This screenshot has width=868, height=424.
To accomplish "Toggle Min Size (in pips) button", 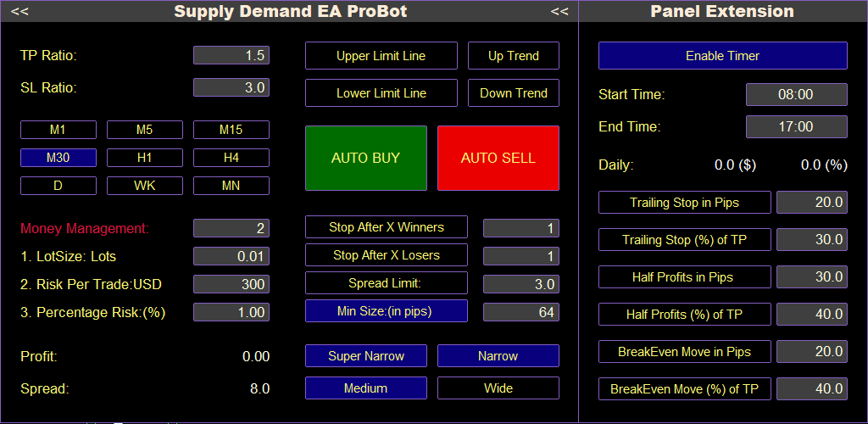I will [x=386, y=311].
